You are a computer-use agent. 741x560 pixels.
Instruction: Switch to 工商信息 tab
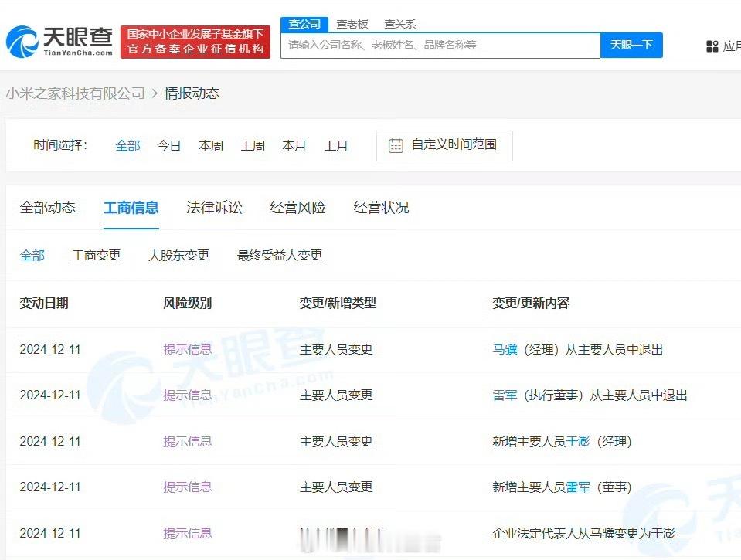coord(131,208)
